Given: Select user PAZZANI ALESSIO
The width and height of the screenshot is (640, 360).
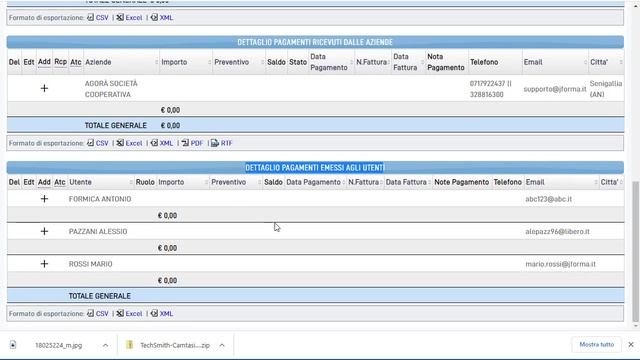Looking at the screenshot, I should click(x=98, y=231).
